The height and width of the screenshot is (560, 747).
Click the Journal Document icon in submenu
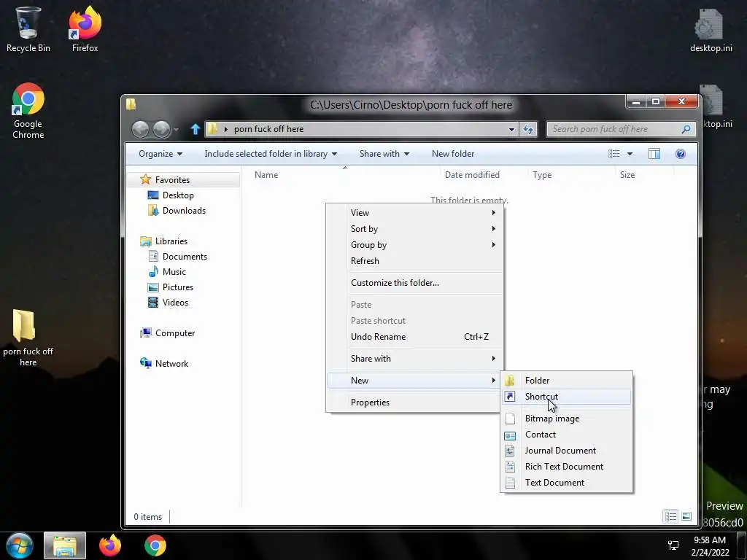[510, 451]
